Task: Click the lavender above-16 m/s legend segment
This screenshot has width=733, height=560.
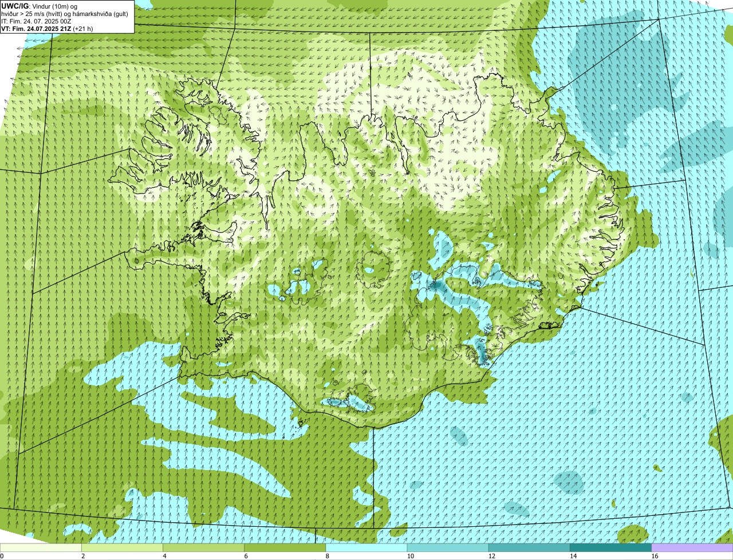Action: tap(692, 548)
